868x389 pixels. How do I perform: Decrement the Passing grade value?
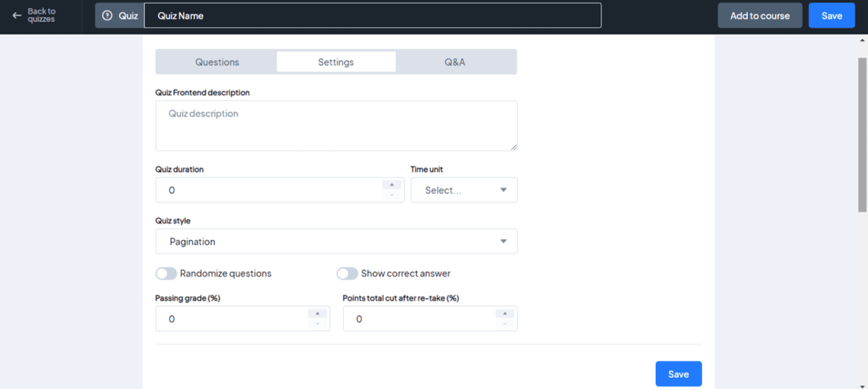(x=318, y=324)
